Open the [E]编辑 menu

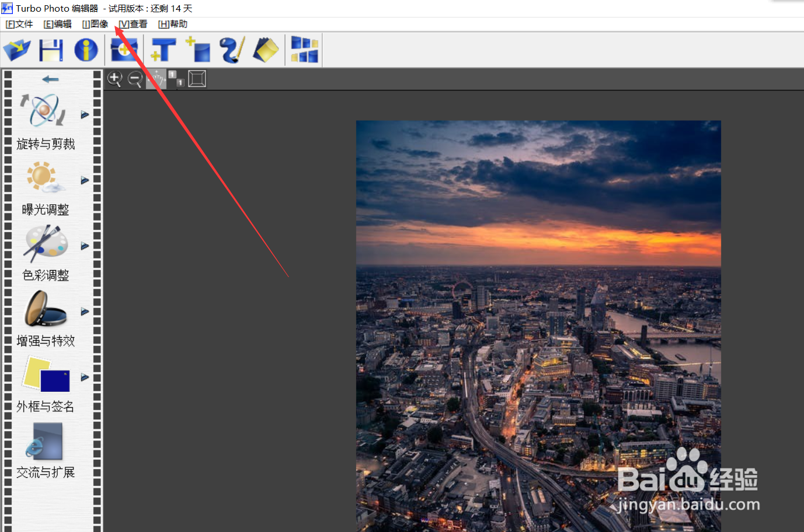[x=57, y=24]
